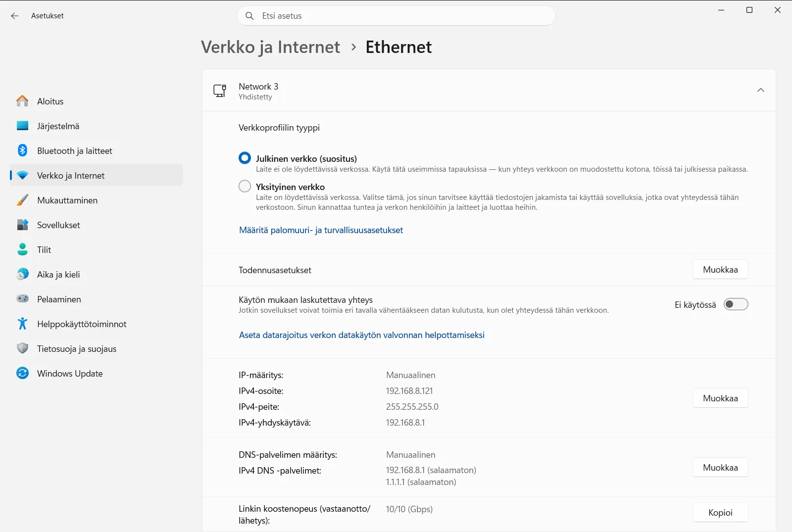Select Julkinen verkko (suositus) radio button
792x532 pixels.
coord(245,158)
